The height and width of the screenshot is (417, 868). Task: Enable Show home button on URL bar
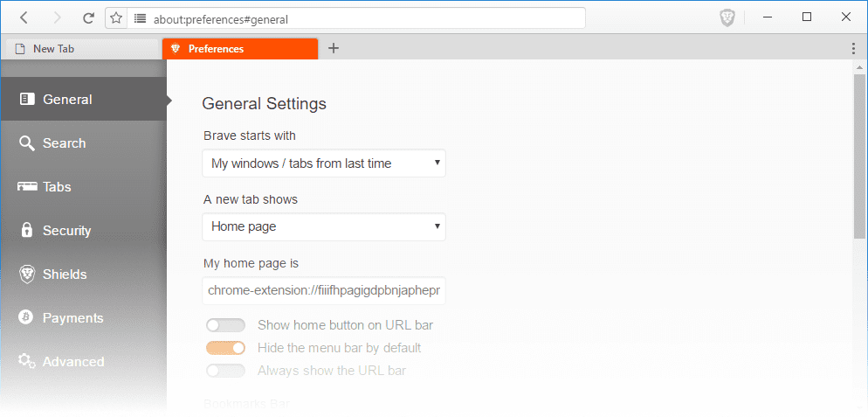225,325
